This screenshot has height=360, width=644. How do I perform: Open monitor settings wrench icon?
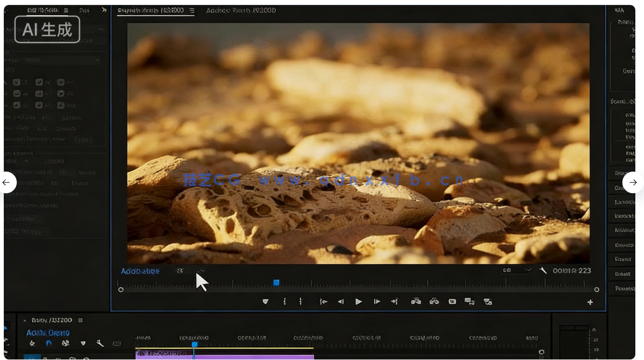(543, 270)
